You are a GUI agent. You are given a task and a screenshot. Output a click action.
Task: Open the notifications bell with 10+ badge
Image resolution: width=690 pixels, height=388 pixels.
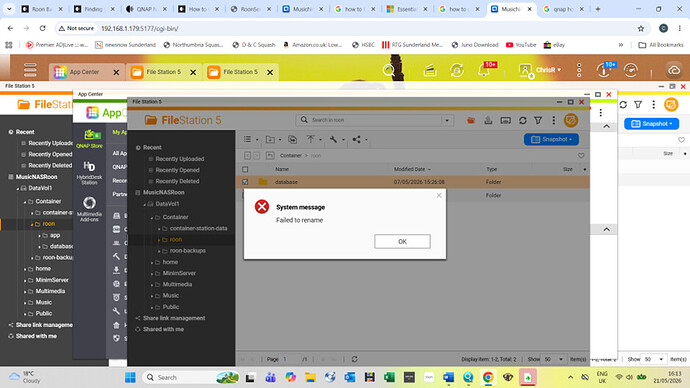click(x=484, y=70)
